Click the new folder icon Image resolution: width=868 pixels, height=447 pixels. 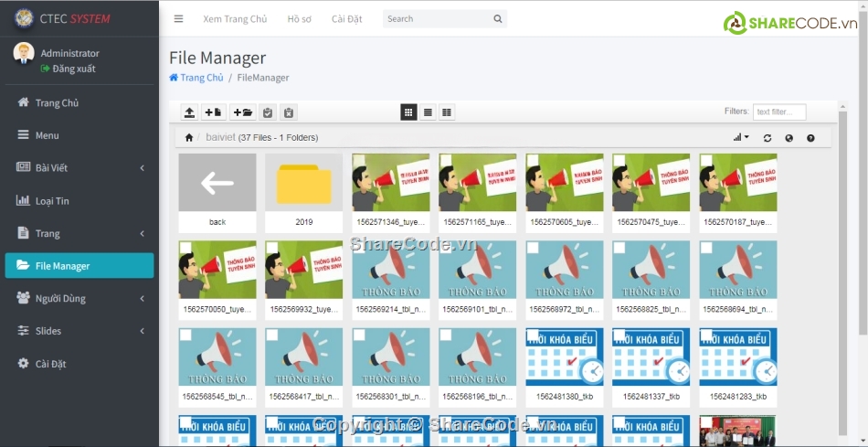coord(242,112)
